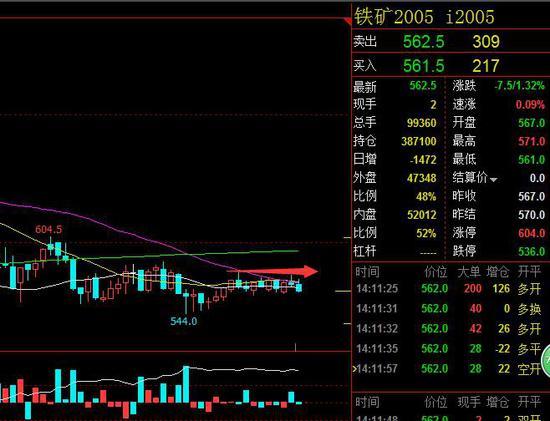Click the 大单 column header
Image resolution: width=550 pixels, height=421 pixels.
(469, 272)
